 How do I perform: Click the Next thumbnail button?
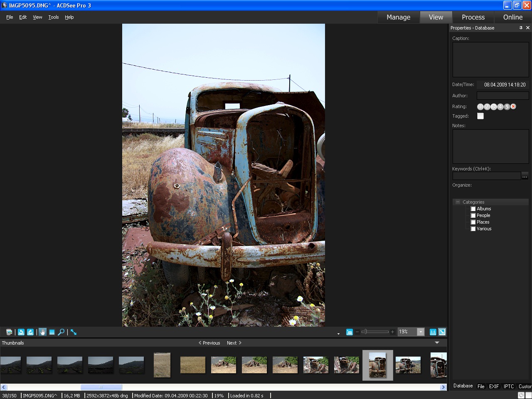coord(232,342)
